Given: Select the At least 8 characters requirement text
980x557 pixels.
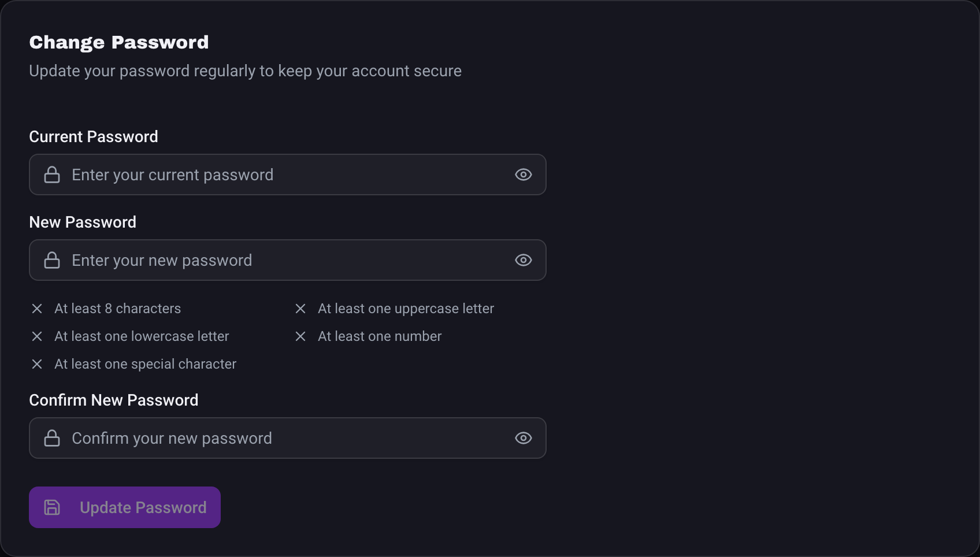Looking at the screenshot, I should pos(118,309).
